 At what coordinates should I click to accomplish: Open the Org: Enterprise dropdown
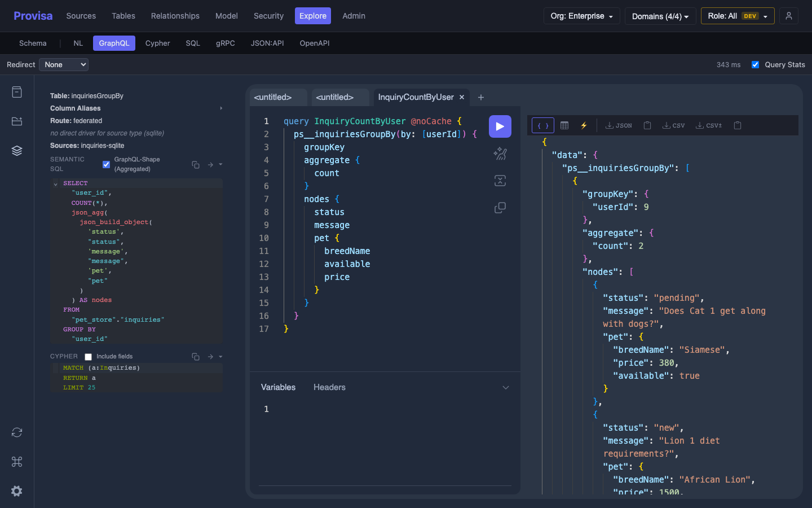pos(581,16)
